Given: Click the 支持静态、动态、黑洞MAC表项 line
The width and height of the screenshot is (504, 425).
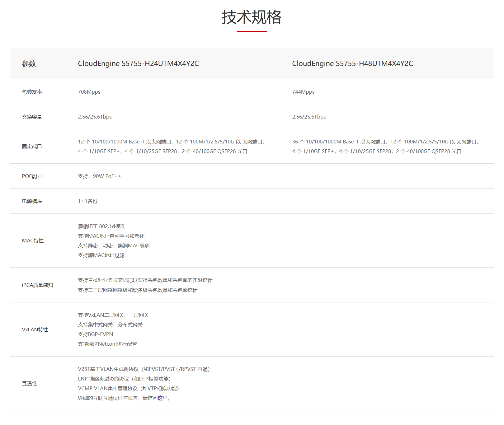Looking at the screenshot, I should tap(114, 245).
